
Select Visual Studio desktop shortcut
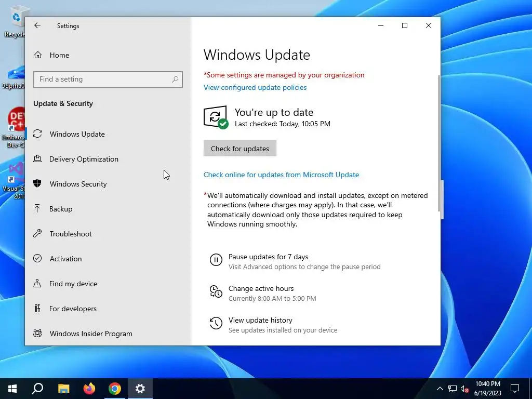tap(13, 180)
